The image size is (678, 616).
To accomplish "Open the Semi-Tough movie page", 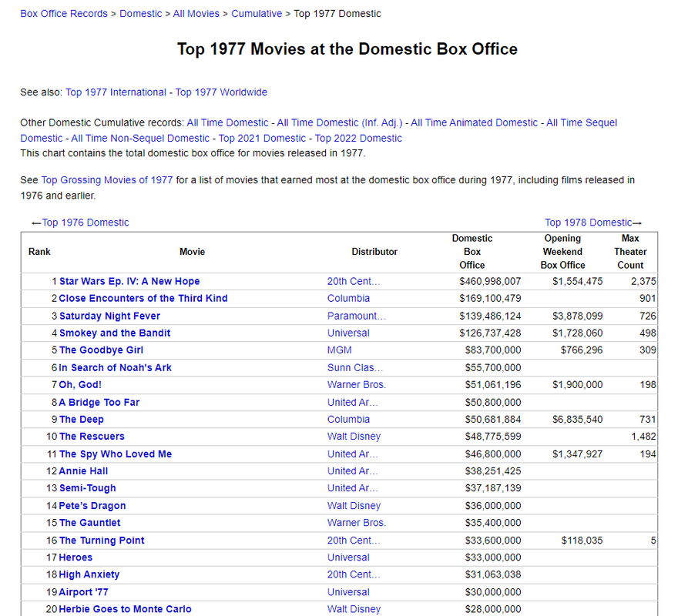I will click(x=87, y=488).
